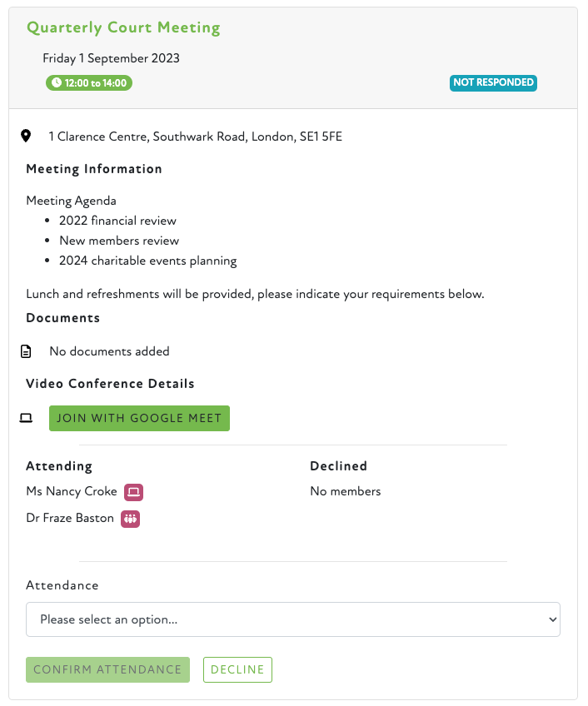Click the Friday 1 September 2023 date
This screenshot has width=588, height=706.
111,58
